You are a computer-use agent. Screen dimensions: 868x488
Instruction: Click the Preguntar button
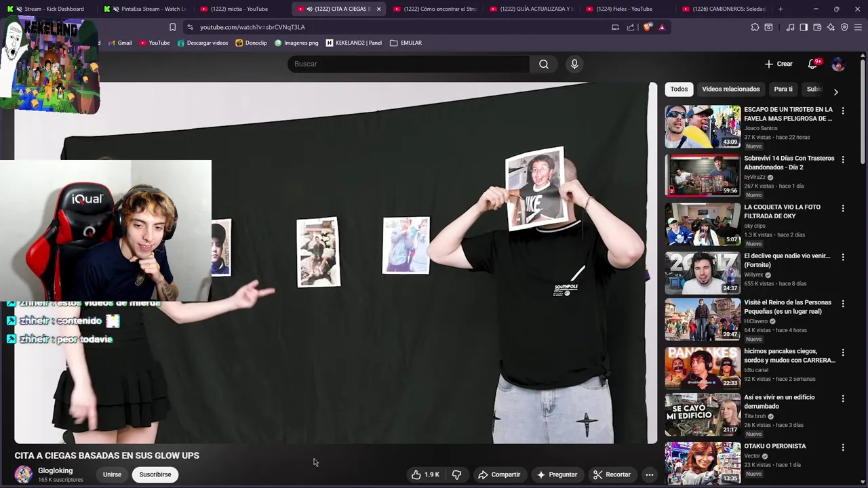click(557, 474)
